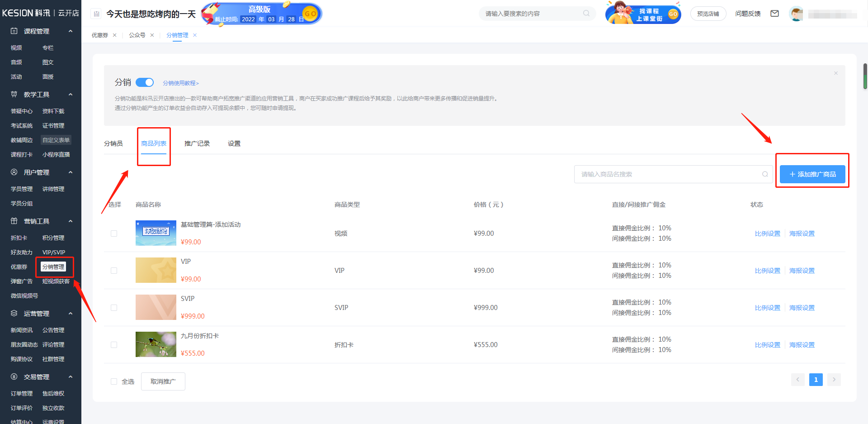
Task: Click the user avatar picture
Action: 796,14
